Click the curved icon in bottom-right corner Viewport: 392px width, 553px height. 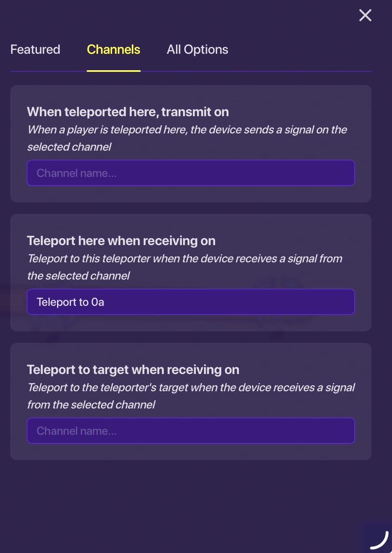pos(379,540)
